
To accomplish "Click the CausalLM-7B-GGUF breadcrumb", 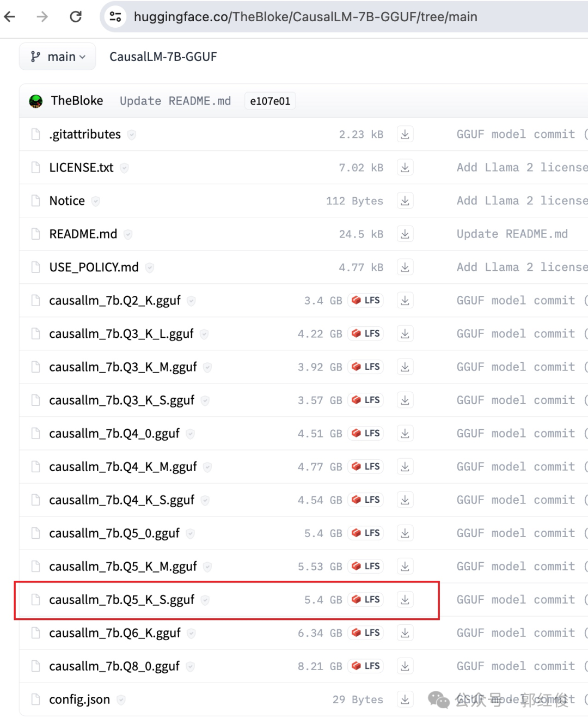I will (163, 57).
